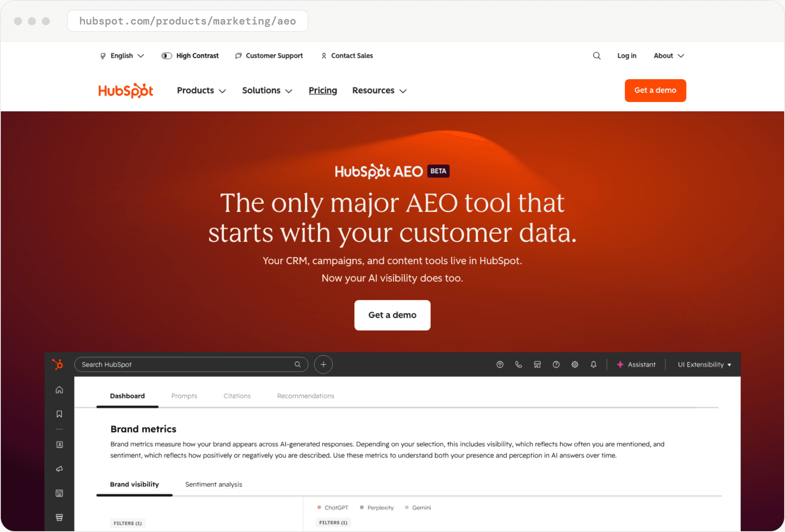Open the English language dropdown

(122, 56)
